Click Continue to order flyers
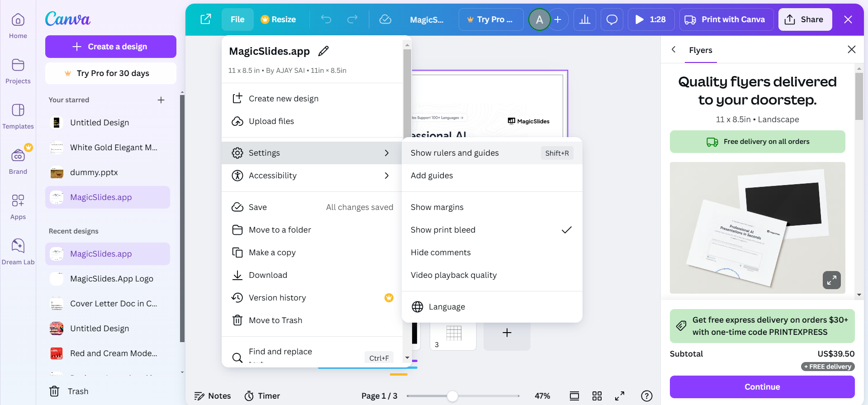This screenshot has width=868, height=405. [x=762, y=387]
